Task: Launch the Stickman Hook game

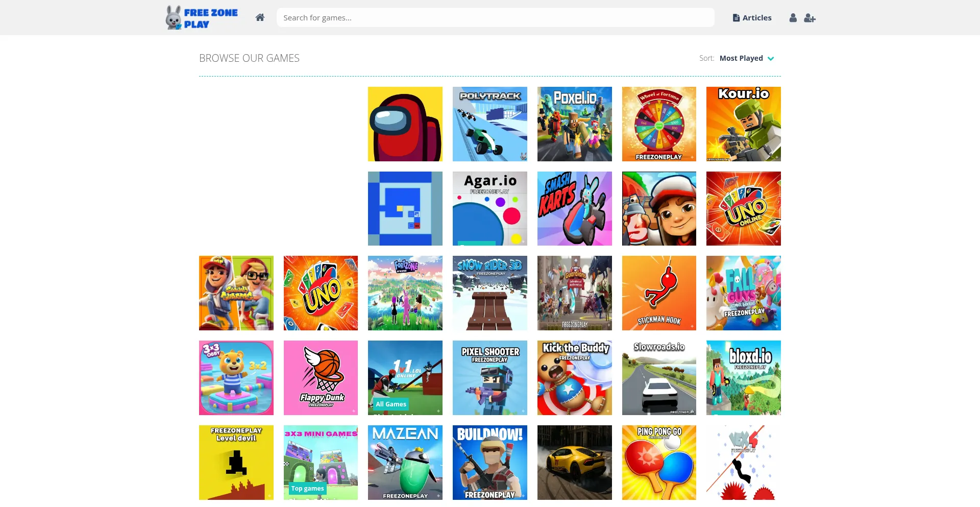Action: pos(659,293)
